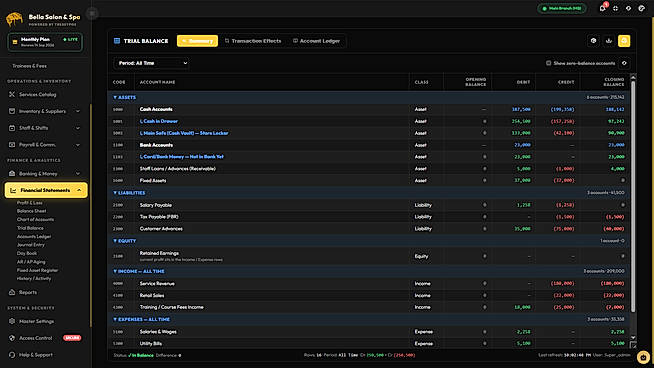This screenshot has height=368, width=654.
Task: Open History / Activity sidebar item
Action: [34, 278]
